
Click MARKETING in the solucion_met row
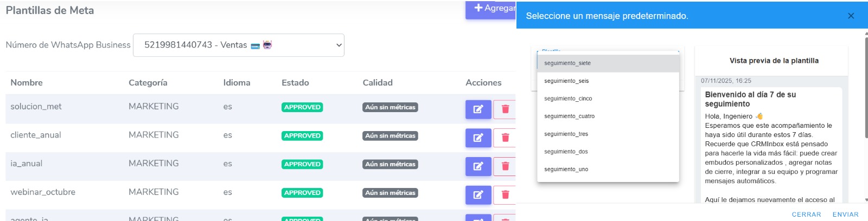154,106
